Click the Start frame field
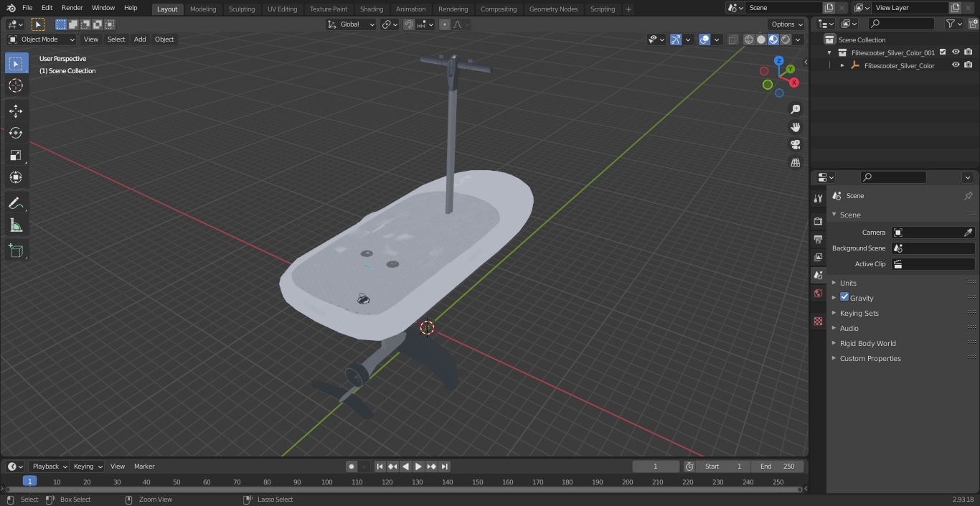The height and width of the screenshot is (506, 980). point(723,467)
